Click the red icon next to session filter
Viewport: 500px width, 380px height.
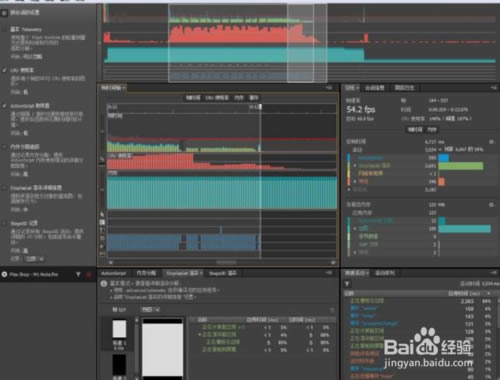89,274
